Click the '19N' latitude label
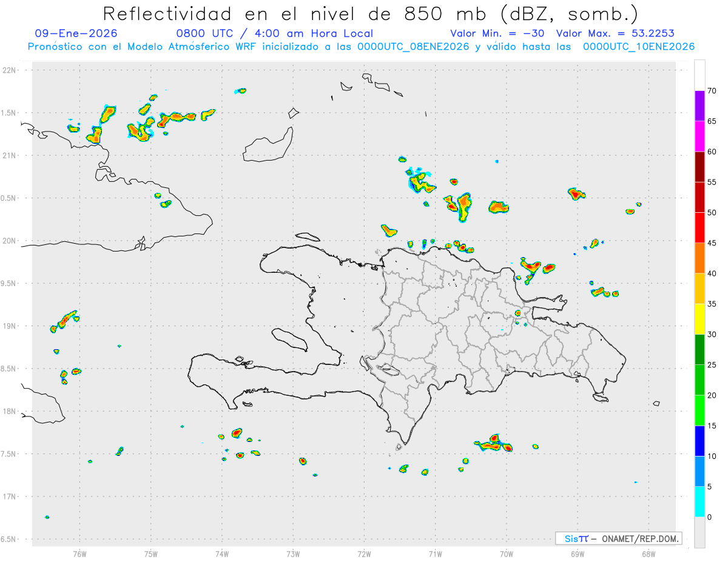 click(x=10, y=326)
